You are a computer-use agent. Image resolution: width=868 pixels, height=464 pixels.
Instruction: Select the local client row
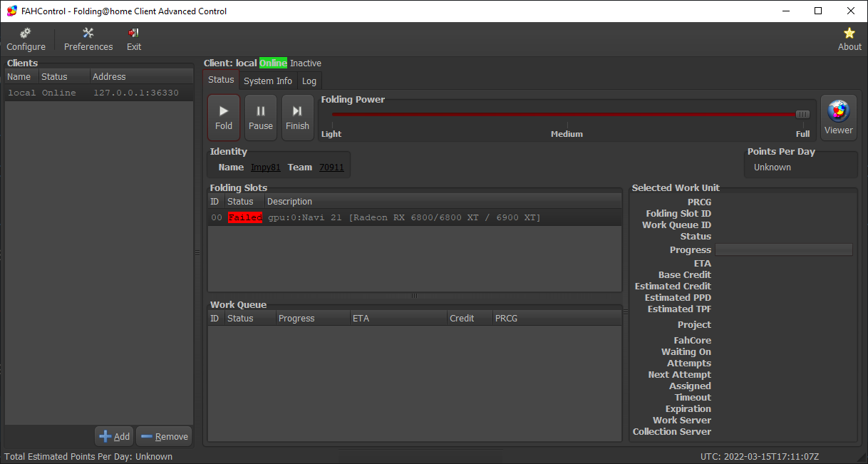99,93
